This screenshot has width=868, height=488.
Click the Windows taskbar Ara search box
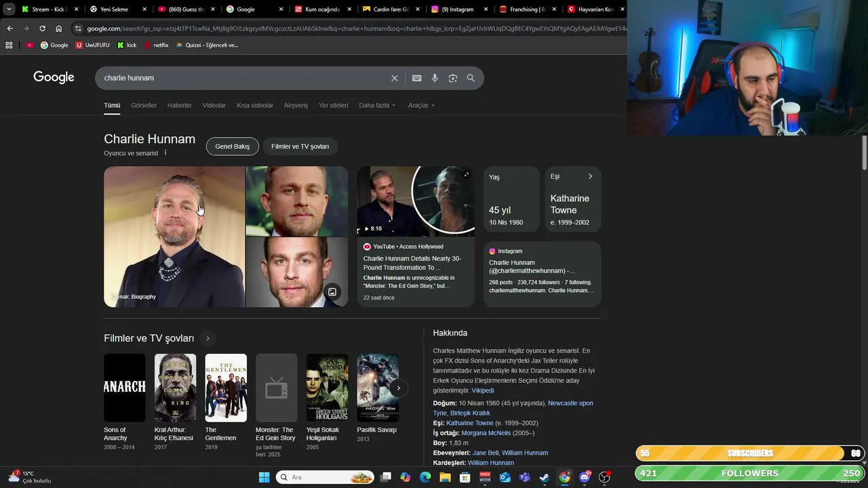[325, 477]
